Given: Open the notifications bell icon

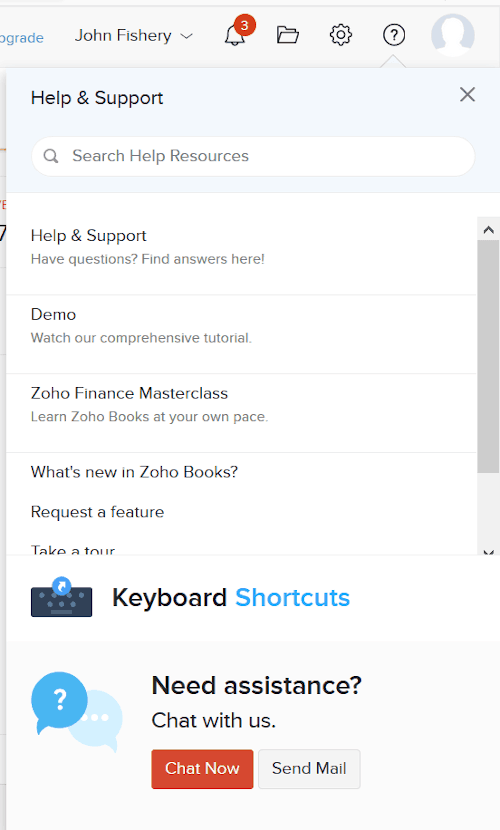Looking at the screenshot, I should 235,35.
